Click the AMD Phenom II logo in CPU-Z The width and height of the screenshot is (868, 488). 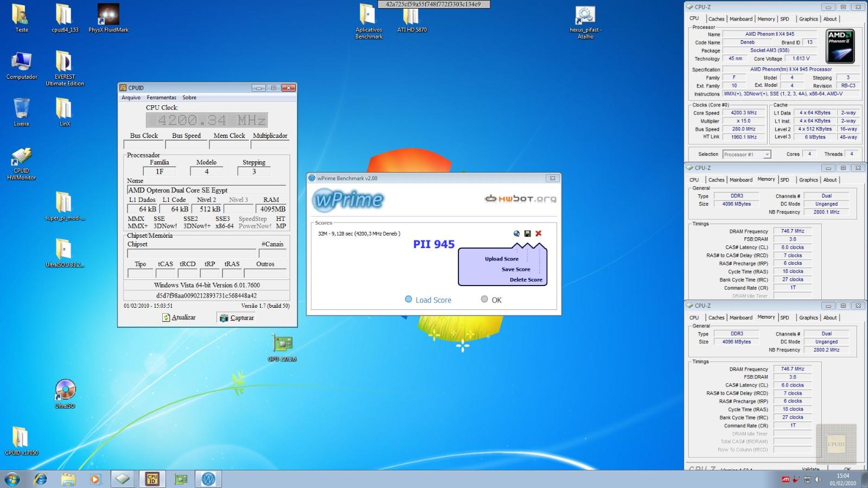tap(840, 46)
